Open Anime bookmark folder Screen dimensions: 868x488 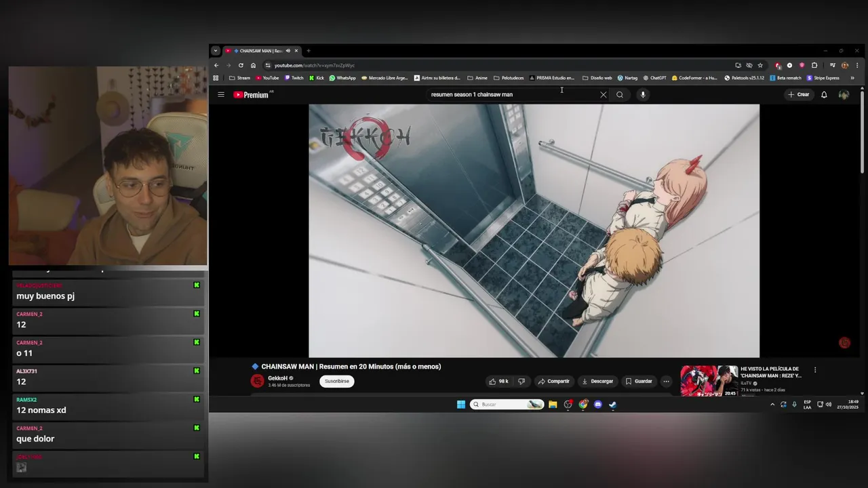click(477, 78)
